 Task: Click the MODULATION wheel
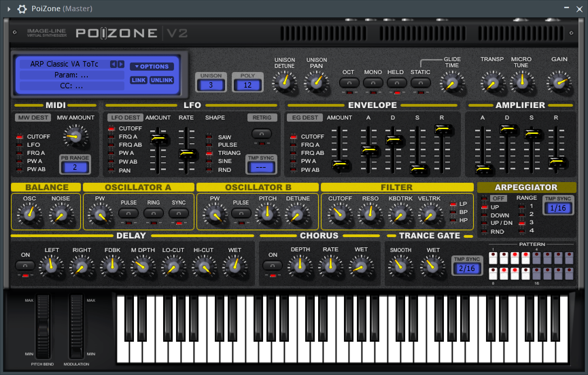[76, 327]
